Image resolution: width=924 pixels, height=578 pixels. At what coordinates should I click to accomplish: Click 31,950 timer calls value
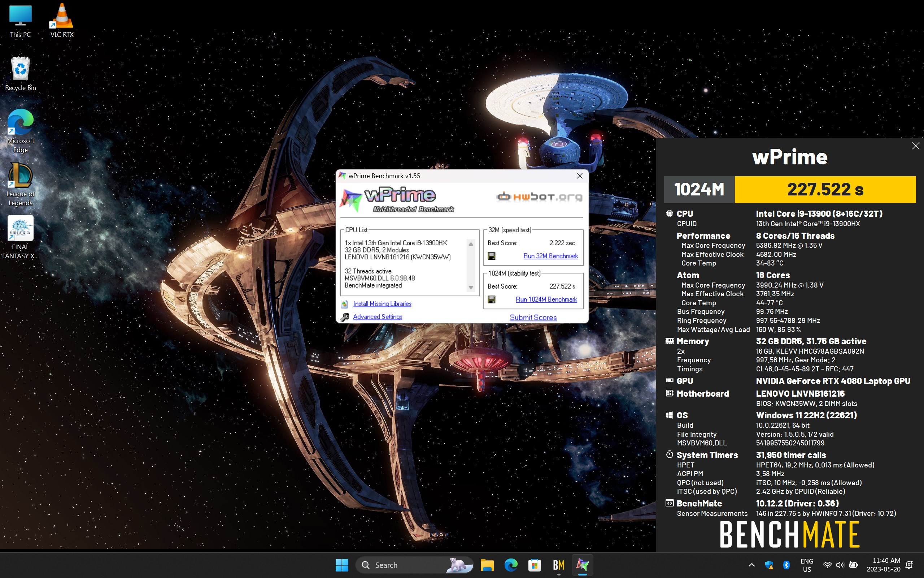coord(791,455)
